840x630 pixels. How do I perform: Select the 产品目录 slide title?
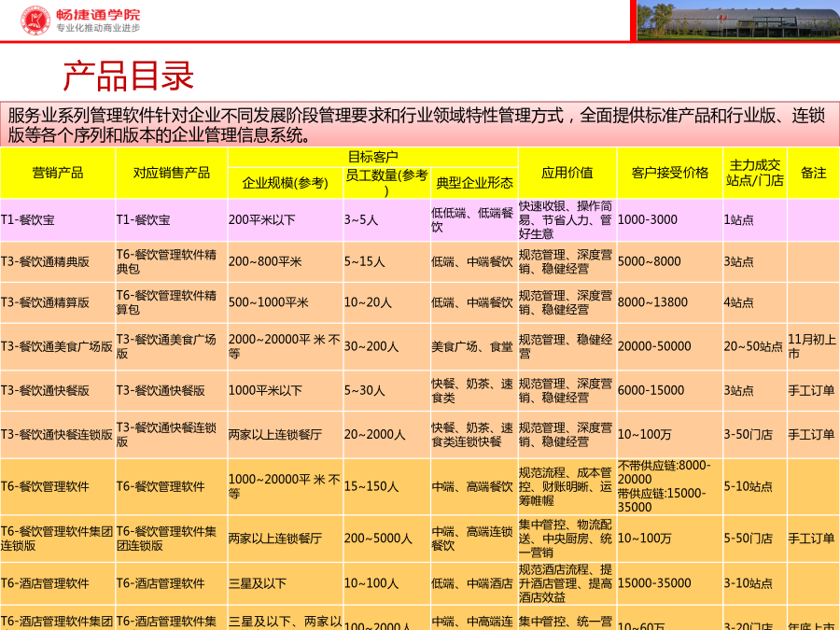128,76
